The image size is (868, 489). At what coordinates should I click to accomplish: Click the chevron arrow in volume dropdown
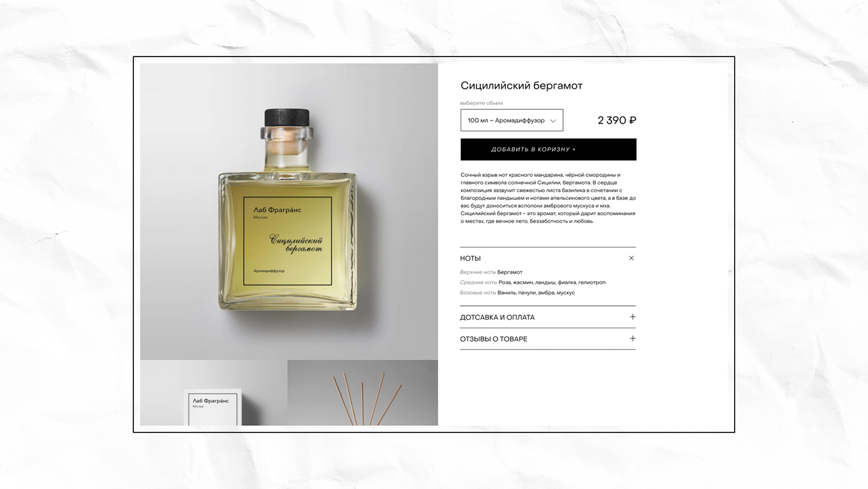click(x=553, y=121)
